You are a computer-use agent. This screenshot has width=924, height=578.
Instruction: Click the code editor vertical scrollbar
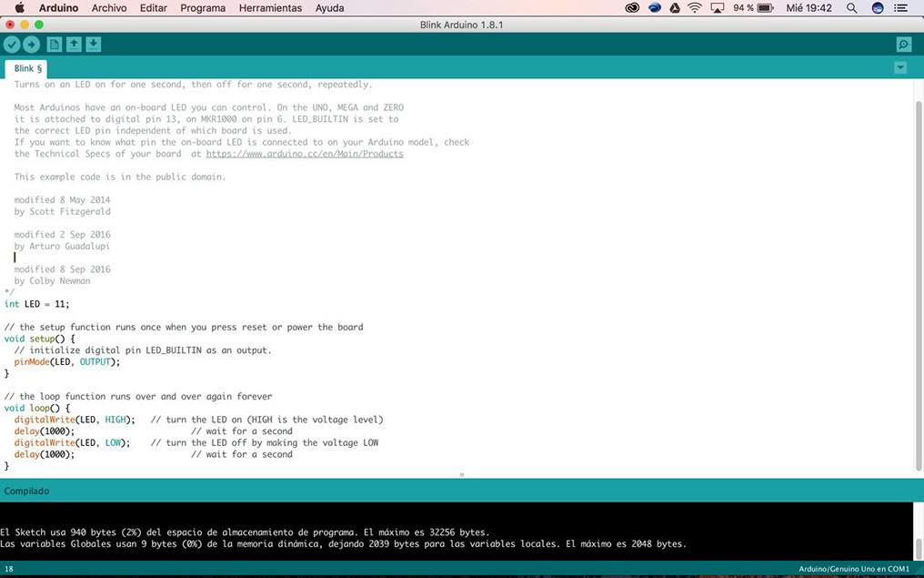[919, 286]
